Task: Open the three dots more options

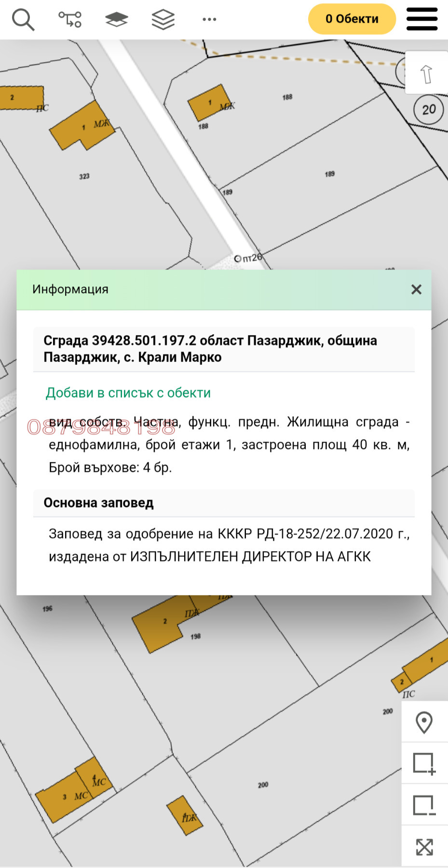Action: [x=209, y=20]
